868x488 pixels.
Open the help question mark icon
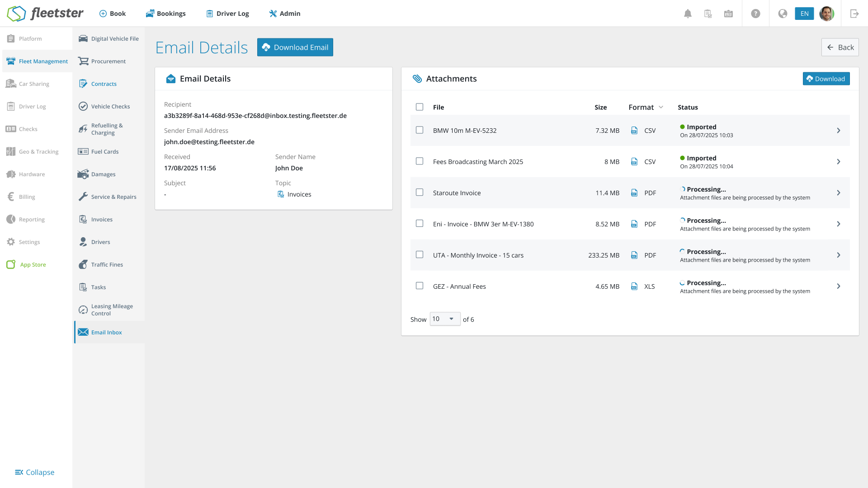(755, 14)
